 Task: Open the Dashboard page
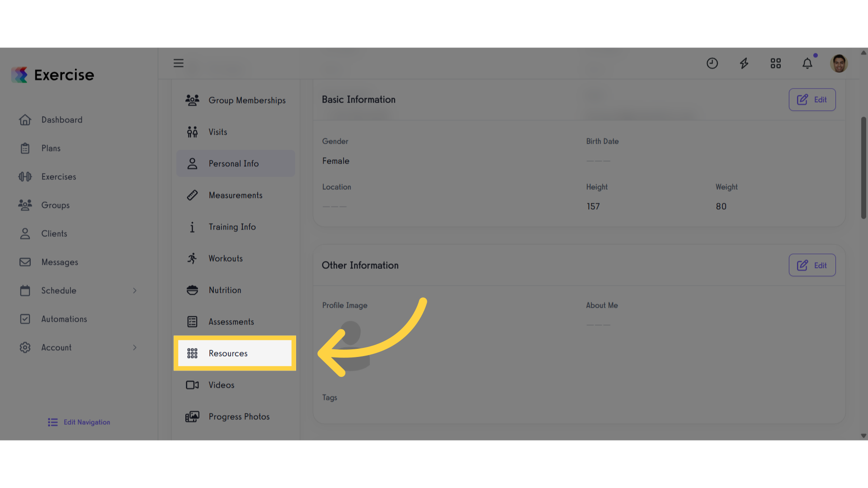tap(62, 120)
